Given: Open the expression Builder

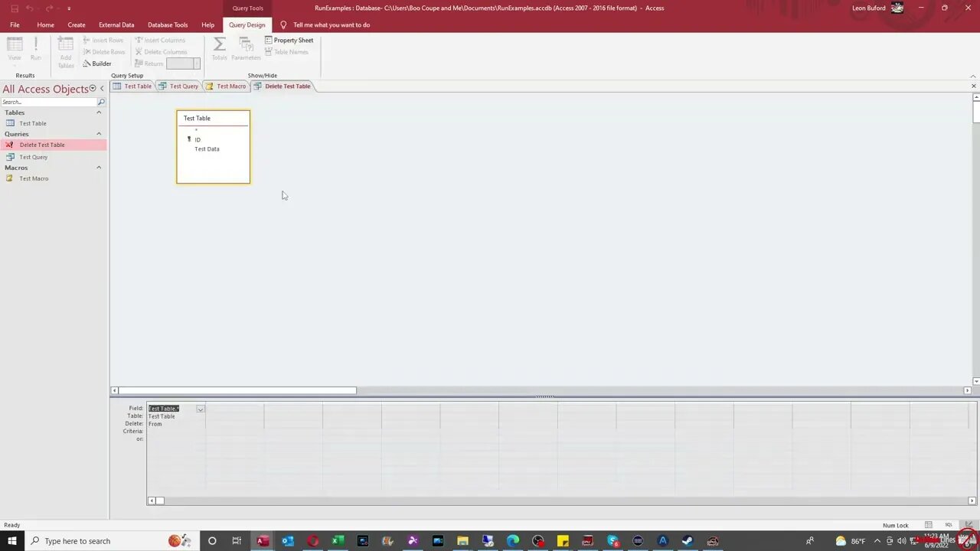Looking at the screenshot, I should coord(97,64).
